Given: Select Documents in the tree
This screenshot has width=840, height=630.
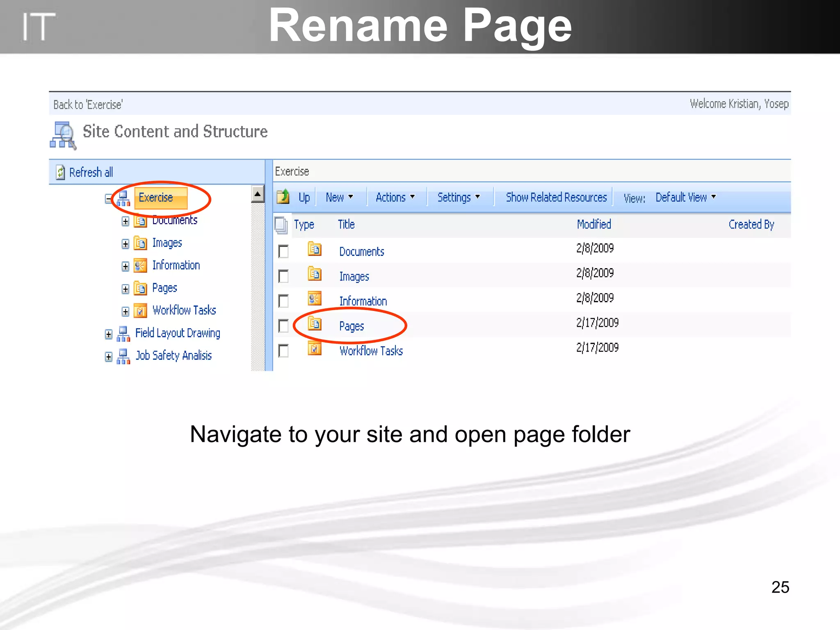Looking at the screenshot, I should (175, 221).
